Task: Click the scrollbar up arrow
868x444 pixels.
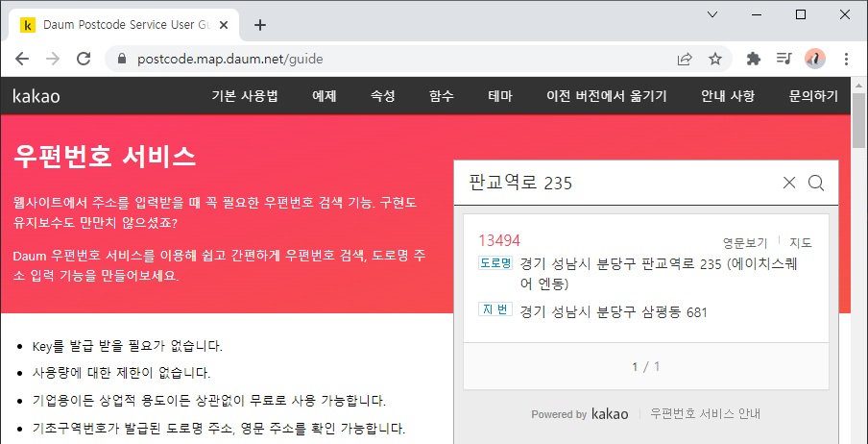Action: pos(858,85)
